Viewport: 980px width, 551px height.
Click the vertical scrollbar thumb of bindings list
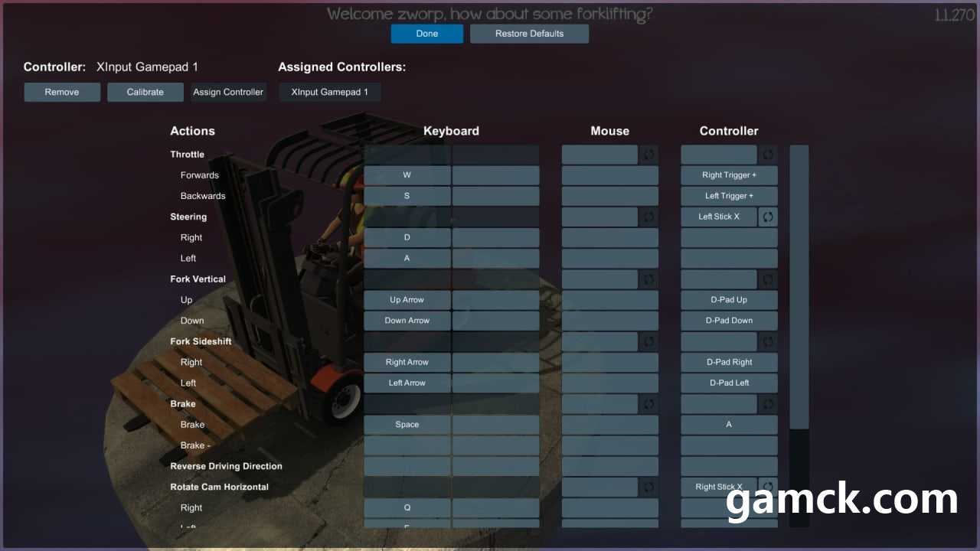click(x=799, y=287)
